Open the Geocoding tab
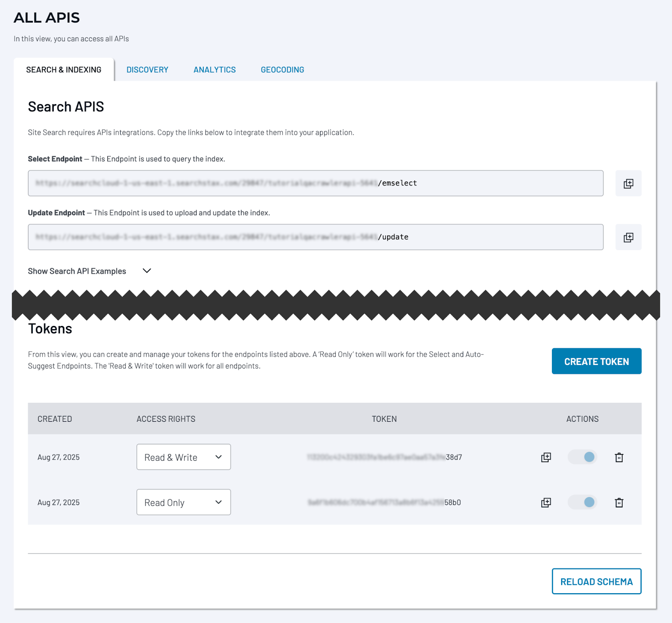Viewport: 672px width, 623px height. tap(282, 70)
